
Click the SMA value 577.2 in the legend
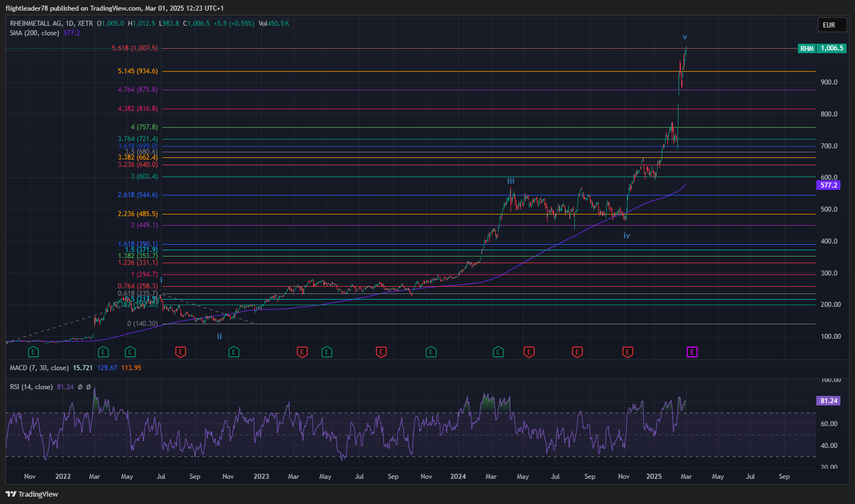point(72,33)
